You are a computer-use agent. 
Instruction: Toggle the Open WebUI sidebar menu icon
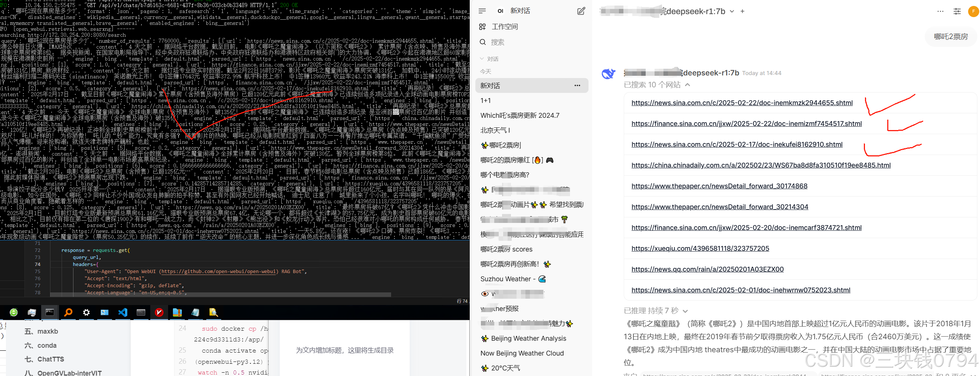tap(482, 11)
